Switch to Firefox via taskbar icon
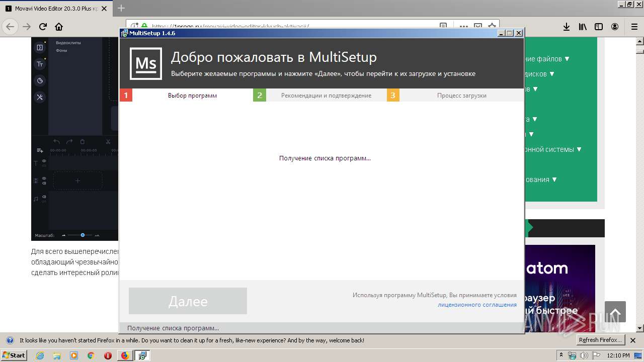The height and width of the screenshot is (362, 644). pos(125,355)
